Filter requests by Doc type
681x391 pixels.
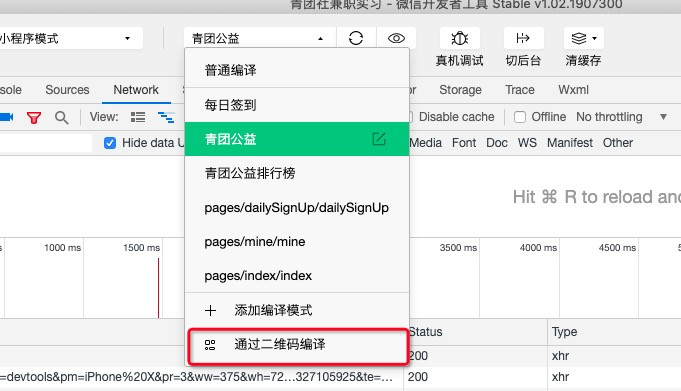pyautogui.click(x=497, y=143)
